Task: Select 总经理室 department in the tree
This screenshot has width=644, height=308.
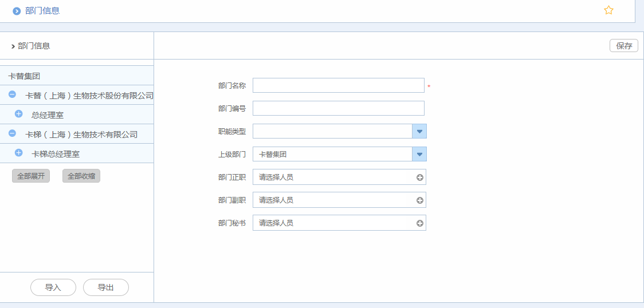Action: pyautogui.click(x=48, y=115)
